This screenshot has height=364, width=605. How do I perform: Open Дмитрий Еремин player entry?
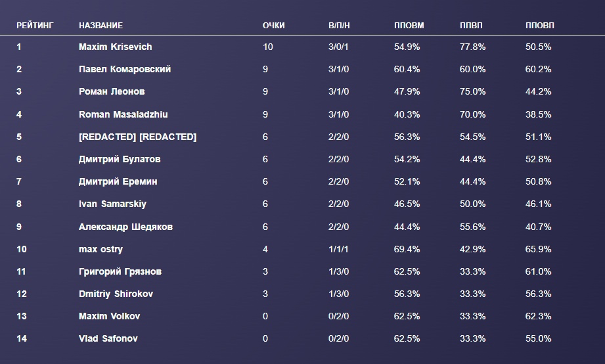[x=118, y=181]
